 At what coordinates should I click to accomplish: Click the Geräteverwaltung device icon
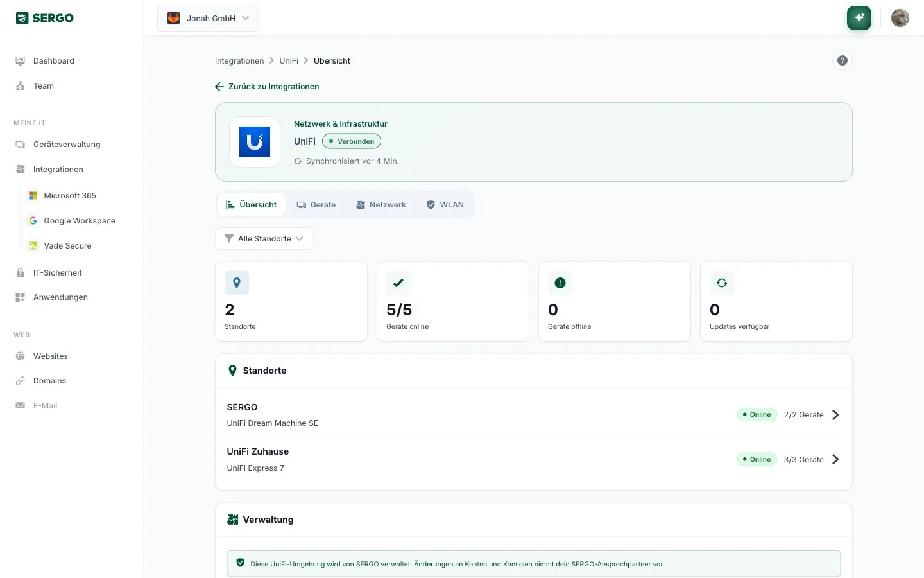[20, 144]
